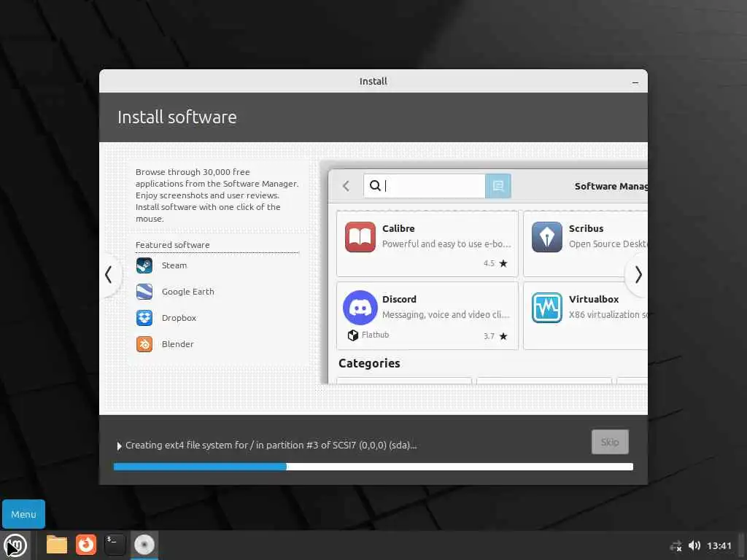Click the Blender label

178,344
